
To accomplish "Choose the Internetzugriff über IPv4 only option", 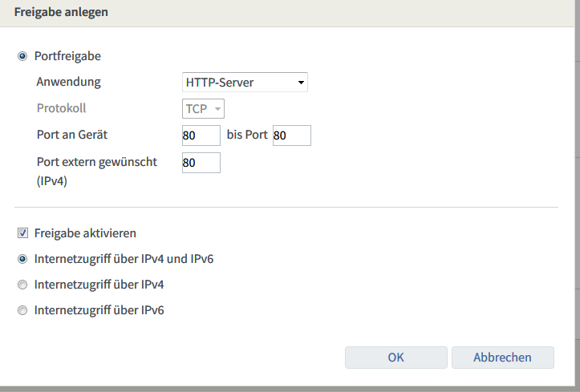I will point(22,285).
